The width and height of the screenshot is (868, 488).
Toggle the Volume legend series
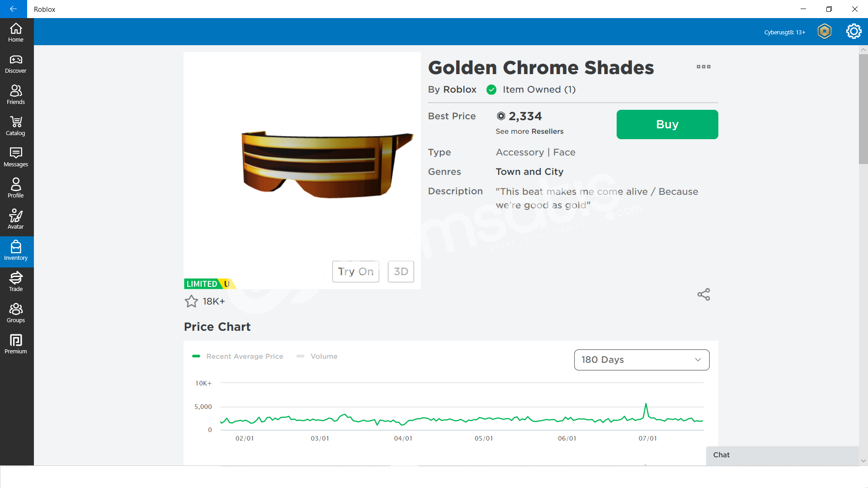pyautogui.click(x=317, y=357)
